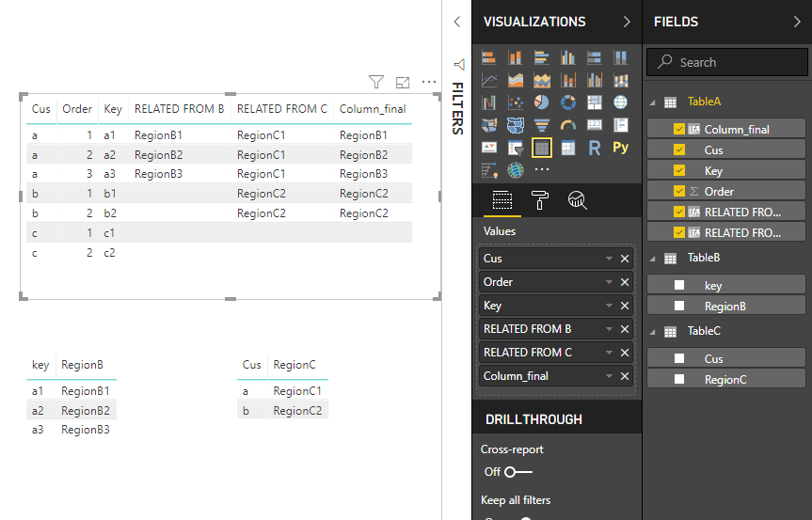This screenshot has height=520, width=812.
Task: Choose the ArcGIS Maps visualization
Action: pos(516,170)
